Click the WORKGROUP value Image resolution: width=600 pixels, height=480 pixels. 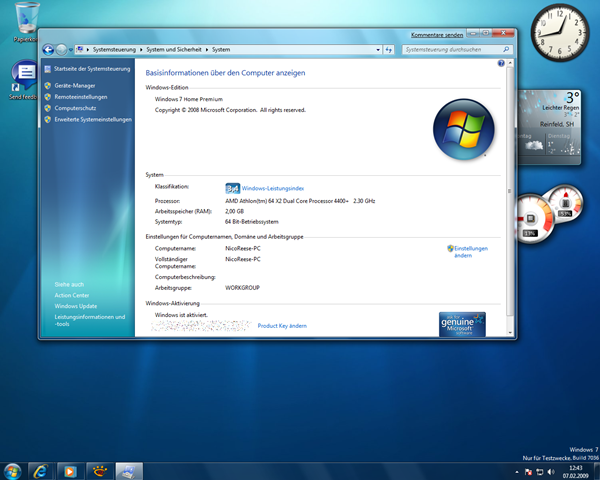(242, 288)
